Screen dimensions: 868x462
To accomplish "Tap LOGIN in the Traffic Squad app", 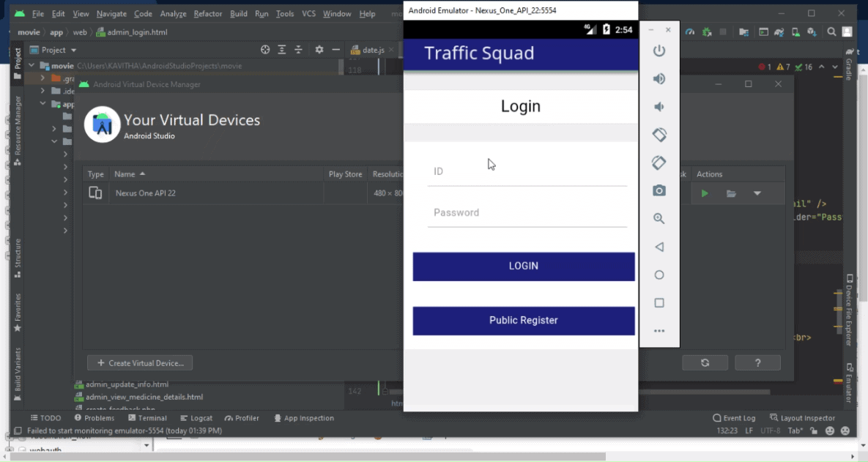I will (x=523, y=266).
